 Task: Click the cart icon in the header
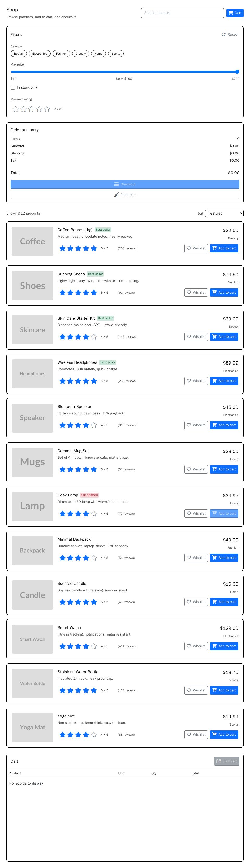pyautogui.click(x=230, y=13)
